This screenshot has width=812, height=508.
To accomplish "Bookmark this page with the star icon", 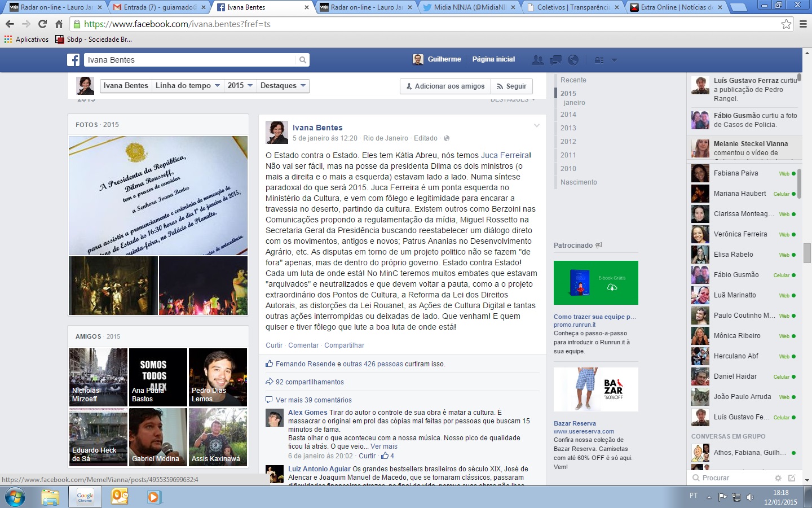I will click(786, 24).
